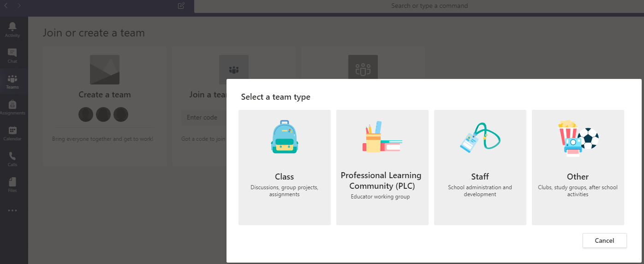This screenshot has height=264, width=644.
Task: Choose Professional Learning Community (PLC) card
Action: point(382,168)
